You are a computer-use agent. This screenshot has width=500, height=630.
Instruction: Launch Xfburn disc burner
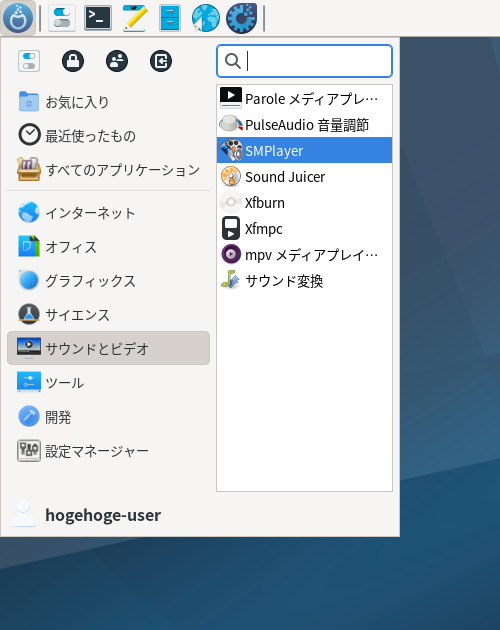tap(304, 202)
